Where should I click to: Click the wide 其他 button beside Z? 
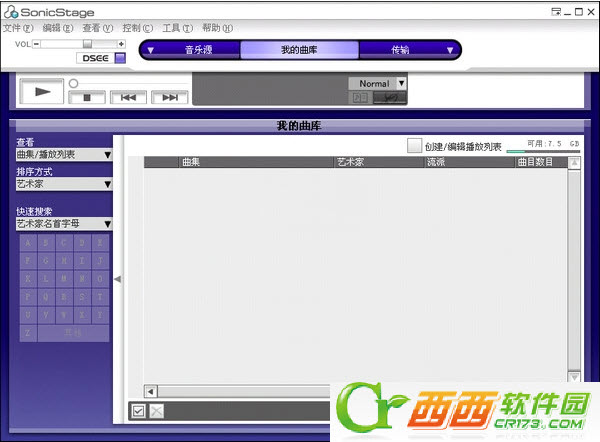click(x=73, y=333)
